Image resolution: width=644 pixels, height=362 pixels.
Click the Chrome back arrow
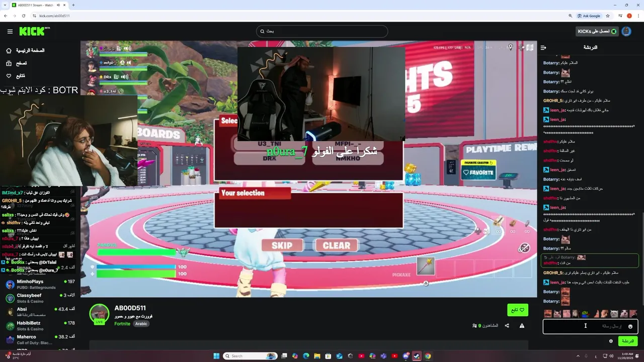point(6,16)
